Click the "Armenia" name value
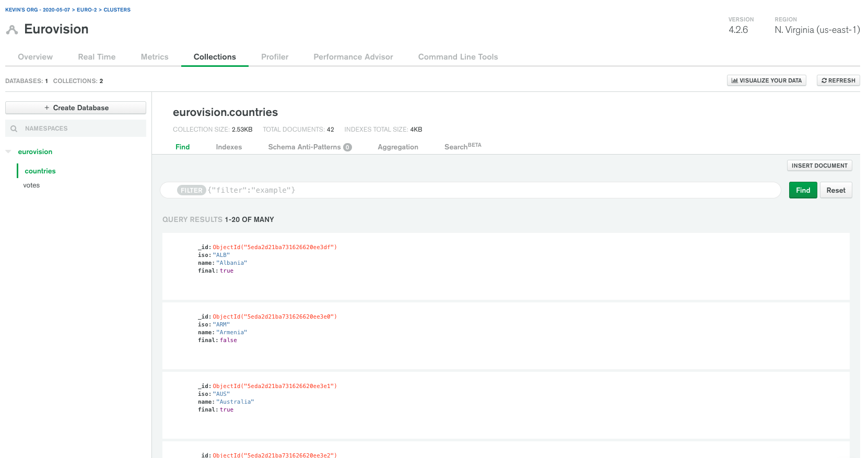 [231, 333]
